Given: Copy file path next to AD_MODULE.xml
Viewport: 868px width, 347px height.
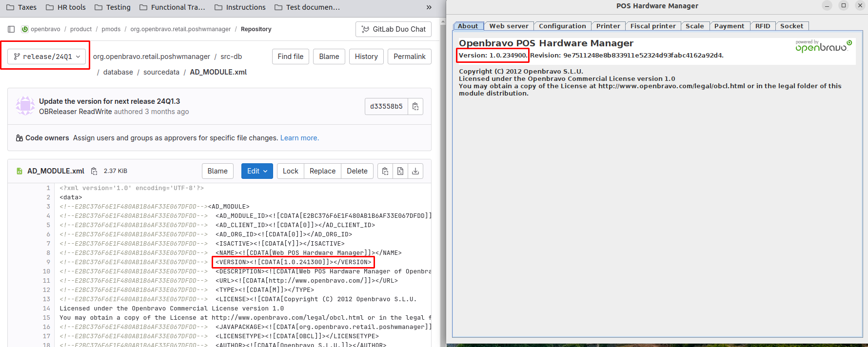Looking at the screenshot, I should (x=94, y=171).
